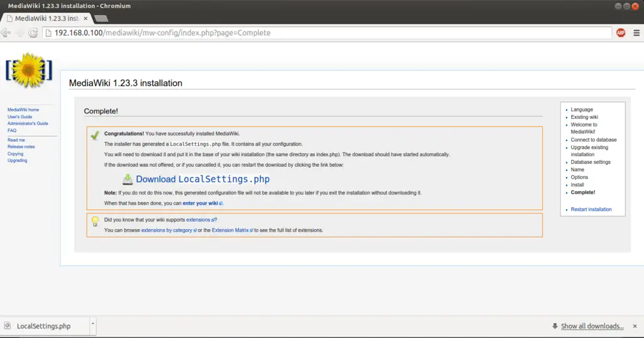Select the MediaWiki 1.23.3 installation tab
The height and width of the screenshot is (338, 644).
[46, 18]
